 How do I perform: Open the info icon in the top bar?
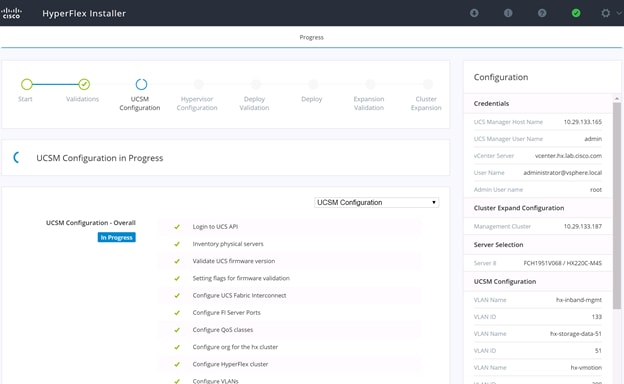point(508,13)
